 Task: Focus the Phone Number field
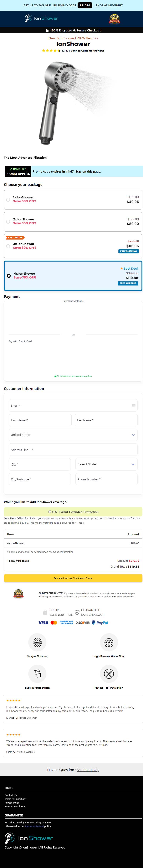click(x=106, y=479)
